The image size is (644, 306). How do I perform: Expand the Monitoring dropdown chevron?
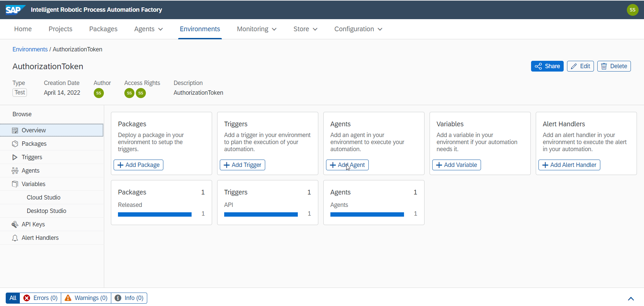274,29
